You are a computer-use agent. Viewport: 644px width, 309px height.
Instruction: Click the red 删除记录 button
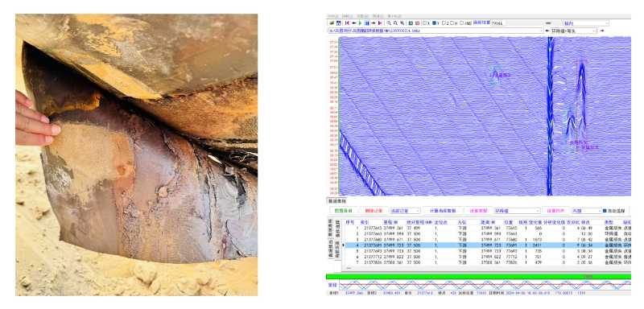tap(374, 211)
